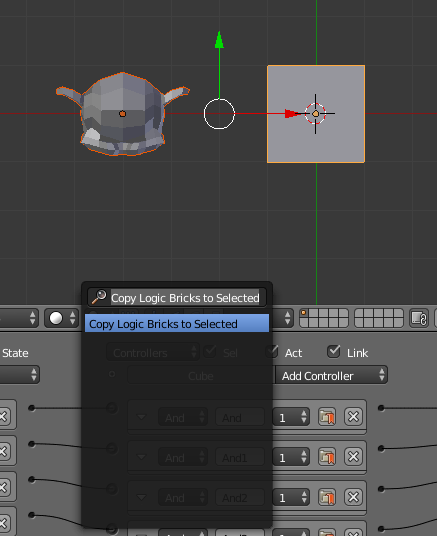Delete the And controller with its X button
This screenshot has width=437, height=536.
[x=353, y=417]
